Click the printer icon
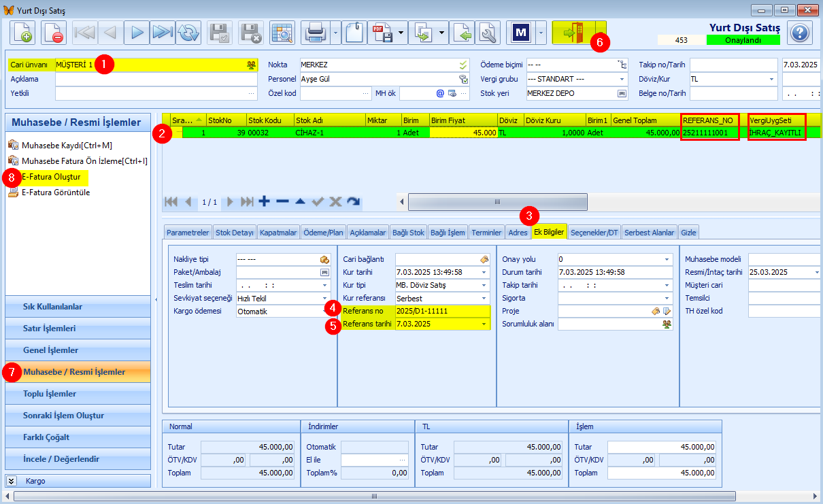Image resolution: width=823 pixels, height=504 pixels. point(316,32)
